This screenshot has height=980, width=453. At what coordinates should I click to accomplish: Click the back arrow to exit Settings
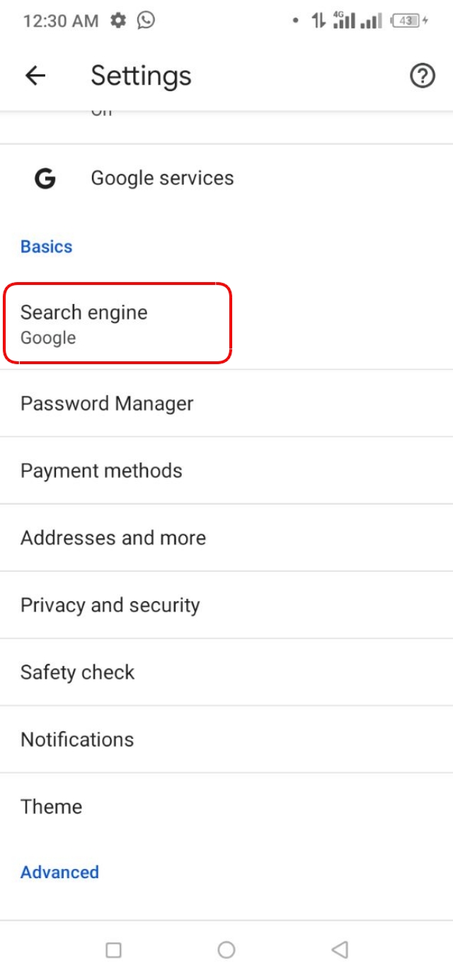[x=34, y=76]
